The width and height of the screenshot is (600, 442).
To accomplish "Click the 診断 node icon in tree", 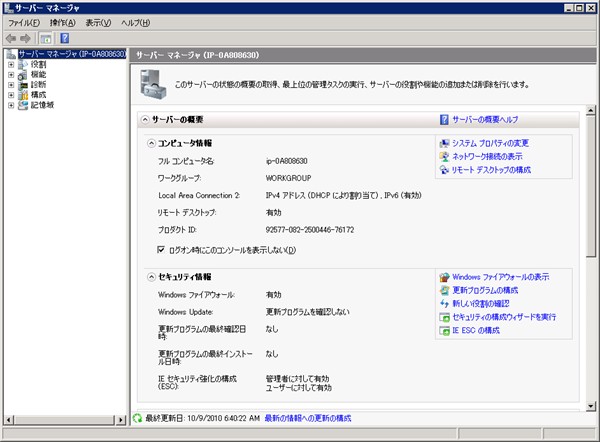I will click(x=23, y=85).
